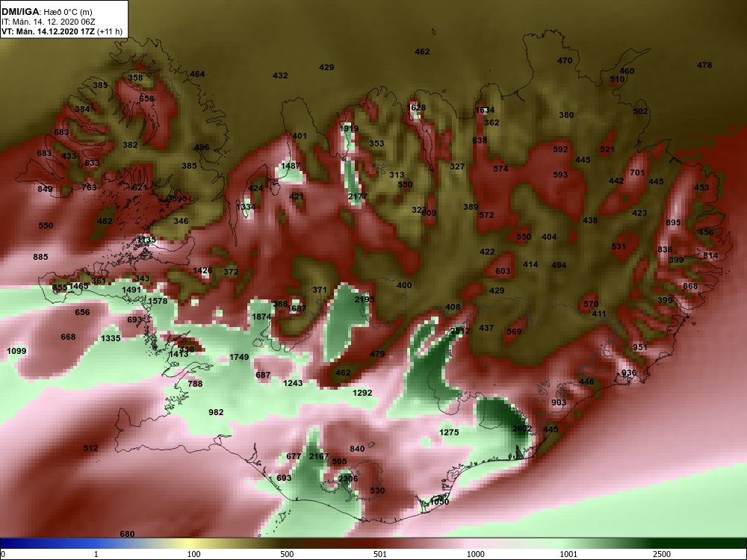Click the map value 1292
747x560 pixels.
(362, 393)
